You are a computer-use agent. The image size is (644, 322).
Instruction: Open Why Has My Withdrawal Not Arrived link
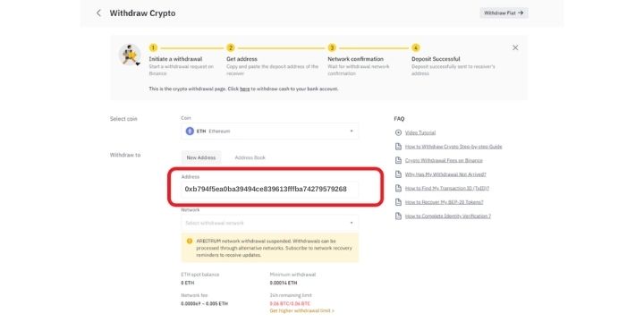click(x=445, y=174)
